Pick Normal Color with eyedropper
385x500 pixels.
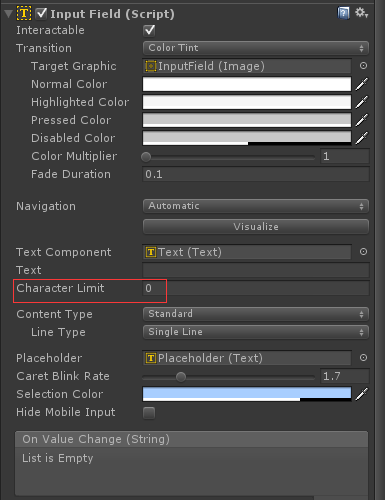pyautogui.click(x=362, y=84)
